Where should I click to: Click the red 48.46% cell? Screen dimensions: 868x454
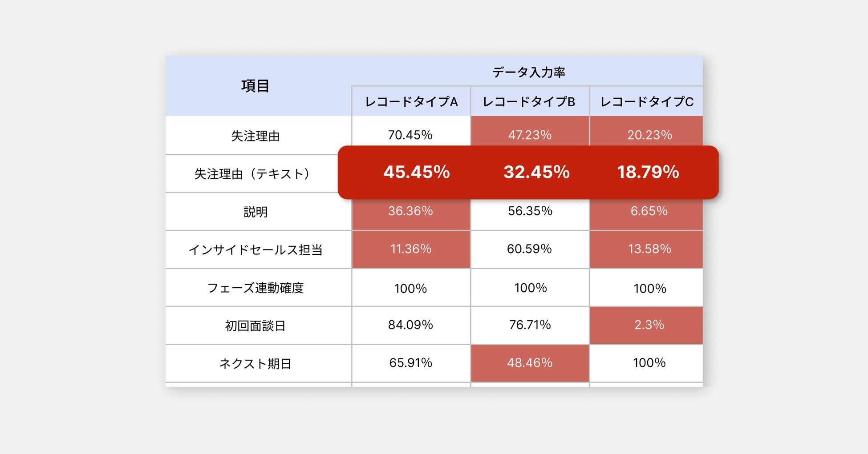529,363
